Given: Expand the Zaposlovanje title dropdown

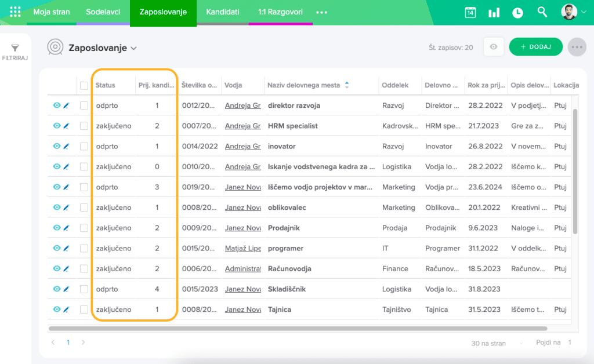Looking at the screenshot, I should click(x=133, y=48).
